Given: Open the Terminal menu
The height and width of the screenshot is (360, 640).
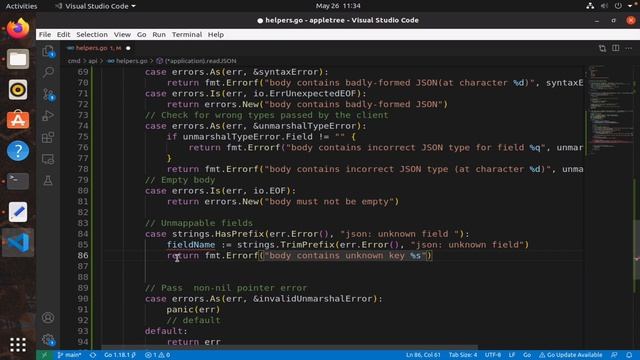Looking at the screenshot, I should (x=187, y=35).
